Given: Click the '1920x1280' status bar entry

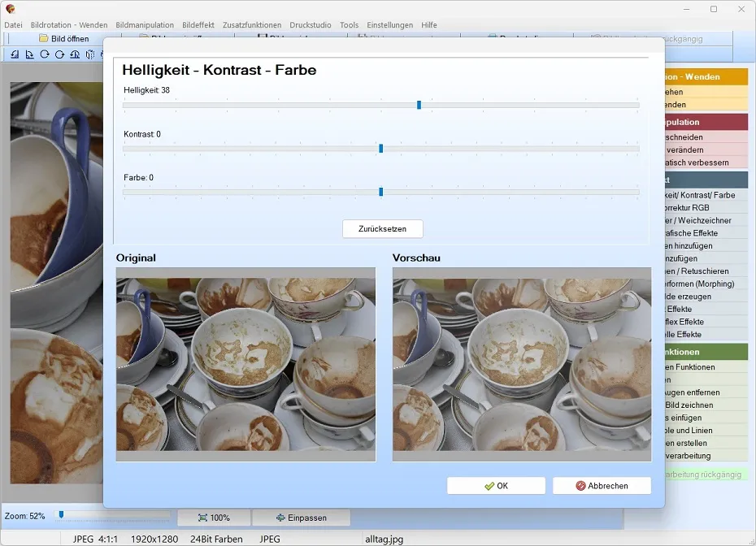Looking at the screenshot, I should pyautogui.click(x=154, y=539).
